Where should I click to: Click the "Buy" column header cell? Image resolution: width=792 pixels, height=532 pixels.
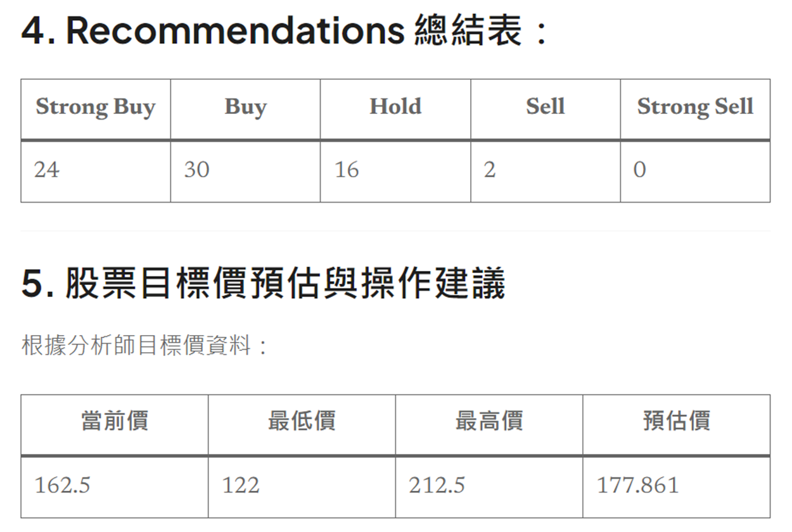click(x=245, y=107)
